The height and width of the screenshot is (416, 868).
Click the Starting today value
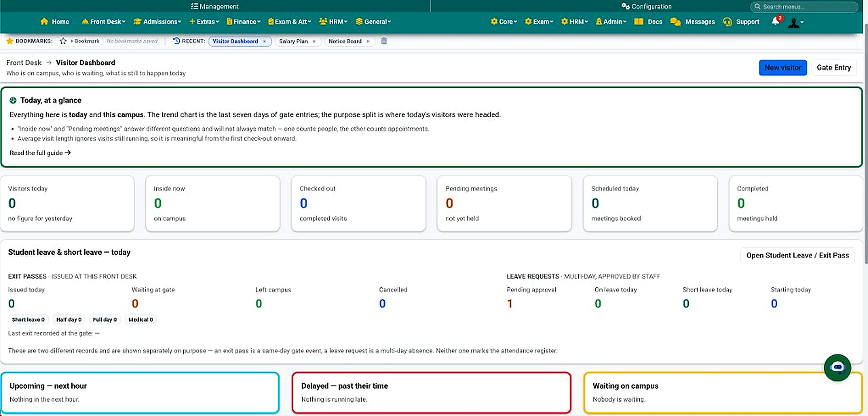click(774, 304)
